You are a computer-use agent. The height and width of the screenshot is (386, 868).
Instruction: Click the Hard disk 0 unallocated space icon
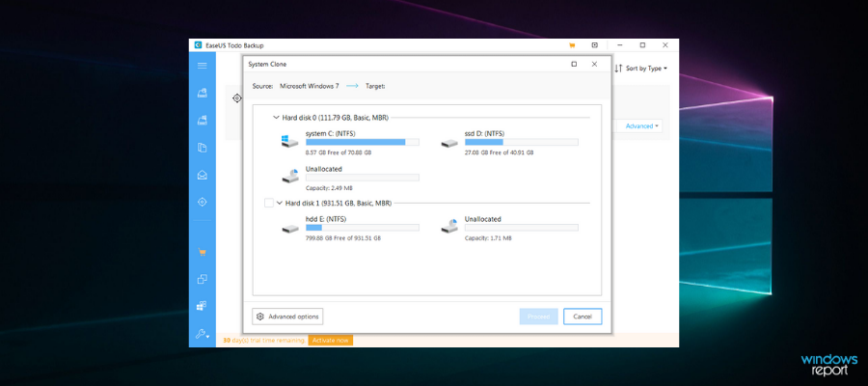(289, 176)
